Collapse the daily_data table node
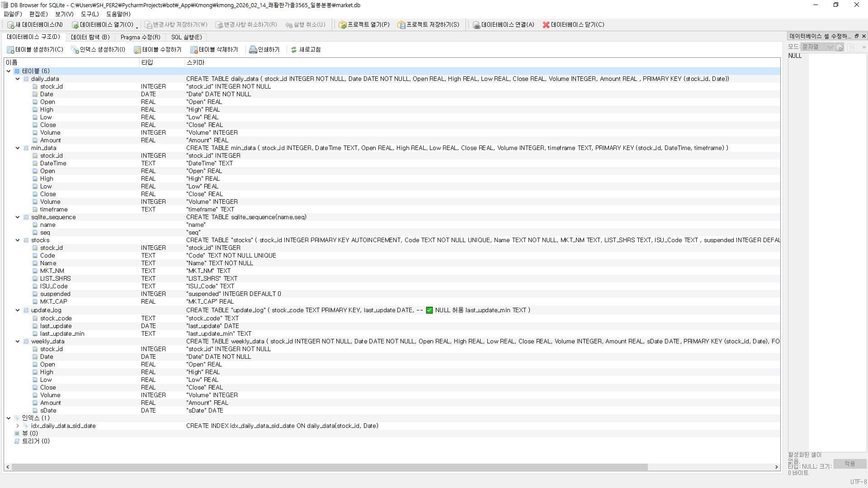 [18, 79]
